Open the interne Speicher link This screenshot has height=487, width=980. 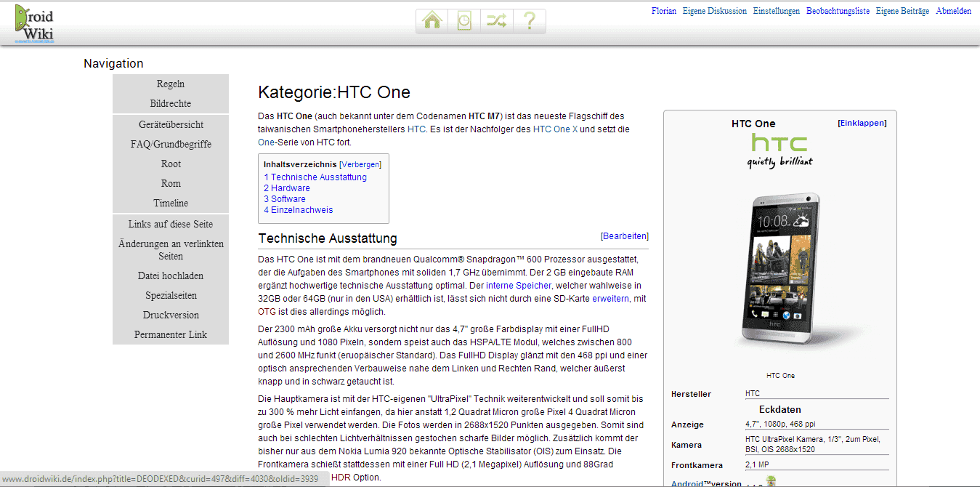[x=519, y=286]
